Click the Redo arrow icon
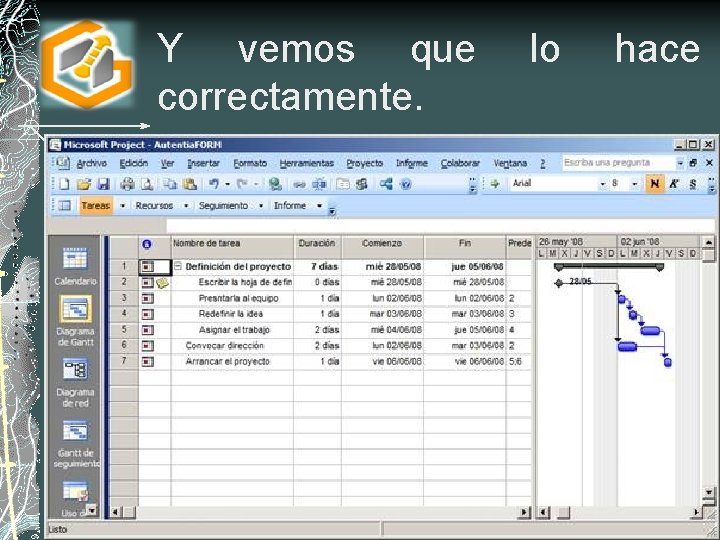 click(x=242, y=184)
